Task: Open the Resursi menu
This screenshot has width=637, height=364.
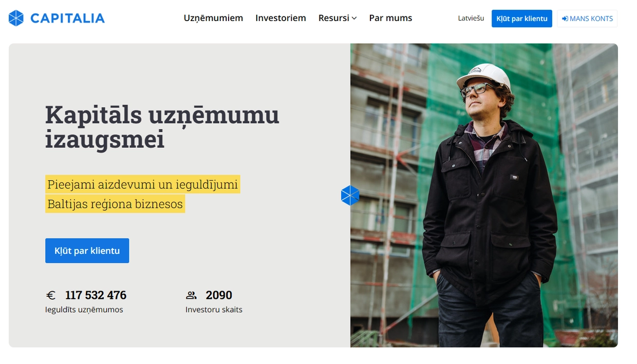Action: [x=338, y=18]
